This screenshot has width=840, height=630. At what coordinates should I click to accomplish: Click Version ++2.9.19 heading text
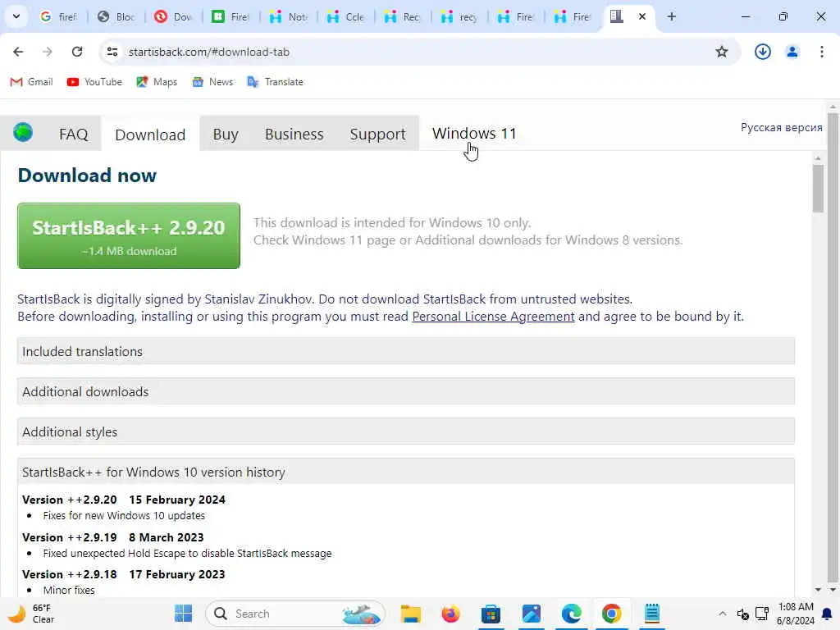[113, 537]
